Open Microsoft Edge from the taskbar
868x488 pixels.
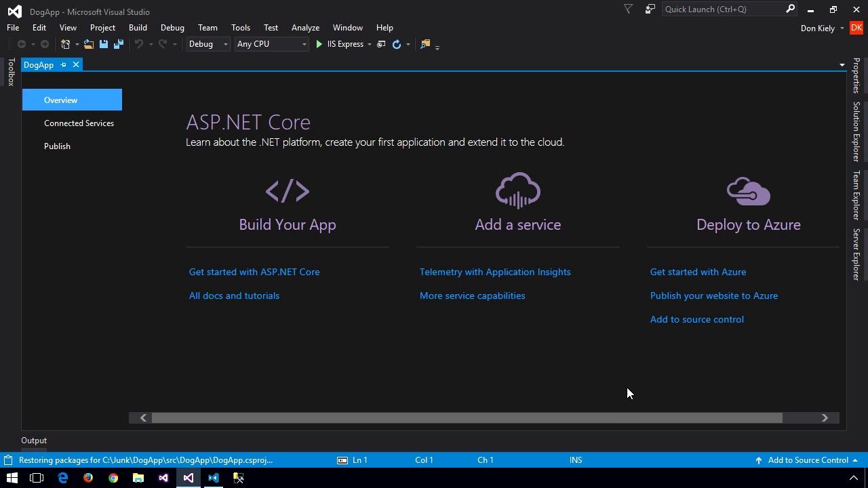tap(63, 478)
